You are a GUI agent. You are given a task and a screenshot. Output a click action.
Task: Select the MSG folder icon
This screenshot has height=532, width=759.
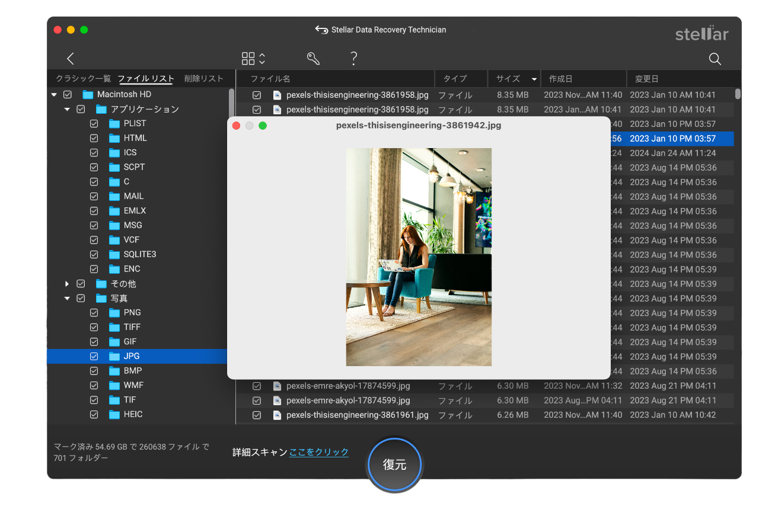(x=114, y=225)
